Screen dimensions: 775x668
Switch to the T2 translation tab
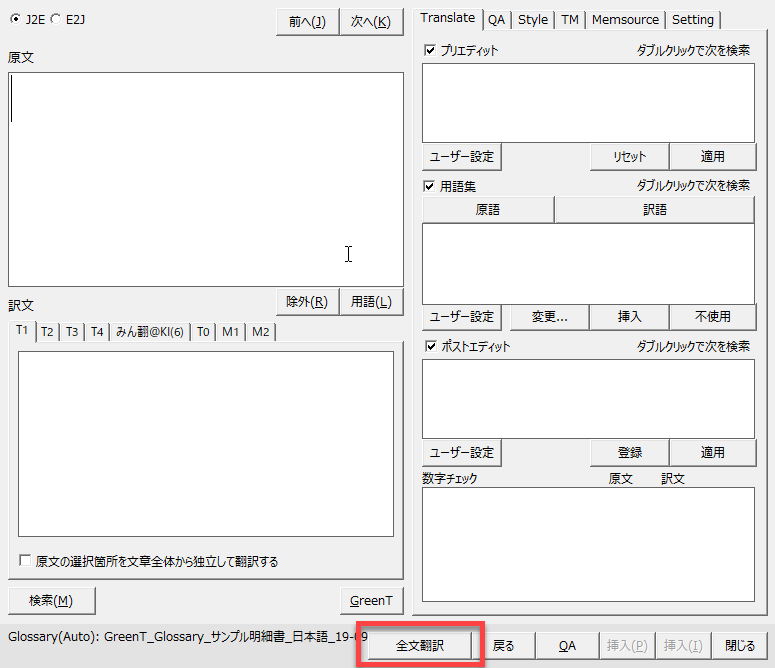click(47, 332)
